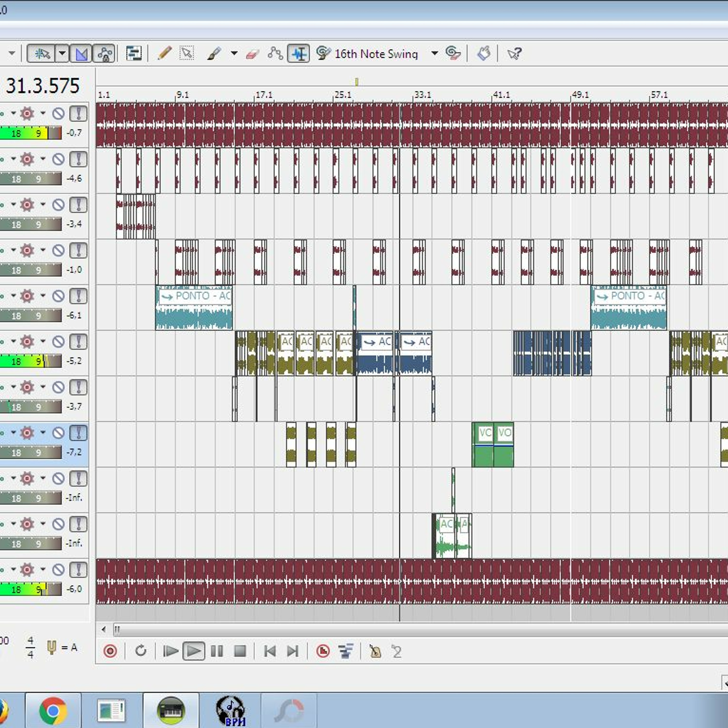The height and width of the screenshot is (728, 728).
Task: Go to start of project
Action: tap(270, 651)
